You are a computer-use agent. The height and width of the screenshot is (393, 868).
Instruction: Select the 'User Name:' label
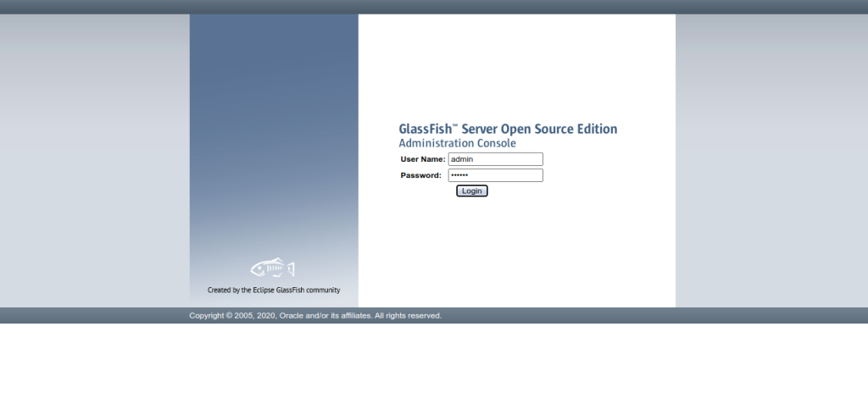click(423, 159)
